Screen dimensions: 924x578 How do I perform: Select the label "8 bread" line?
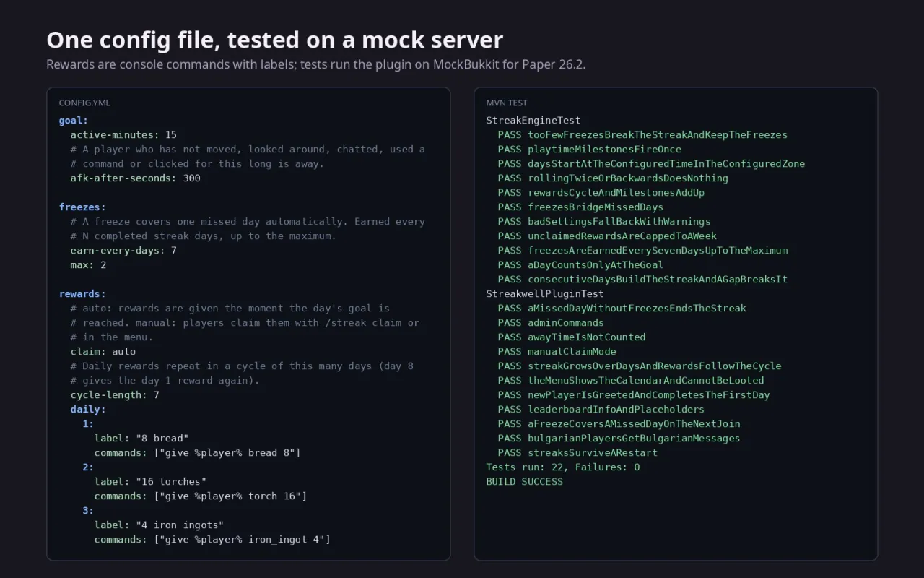coord(141,439)
